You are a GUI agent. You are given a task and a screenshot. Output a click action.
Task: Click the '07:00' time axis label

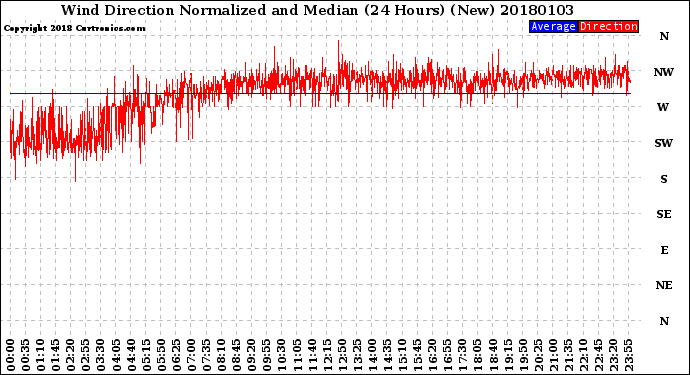click(191, 355)
